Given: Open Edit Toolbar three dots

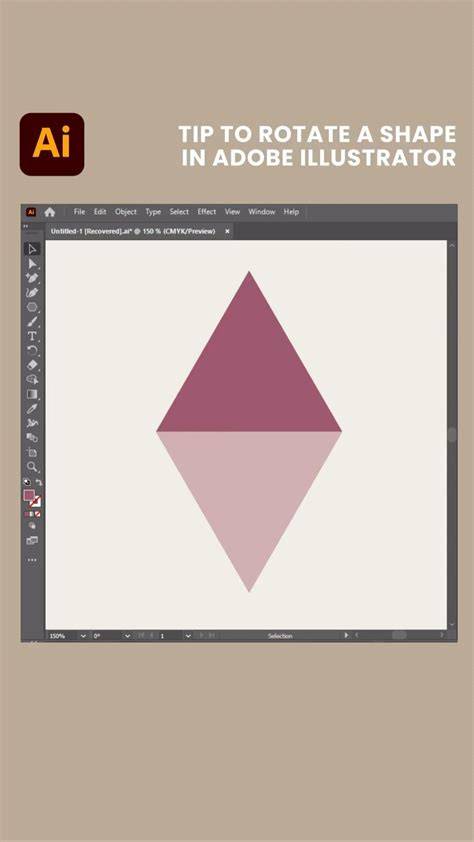Looking at the screenshot, I should (32, 560).
